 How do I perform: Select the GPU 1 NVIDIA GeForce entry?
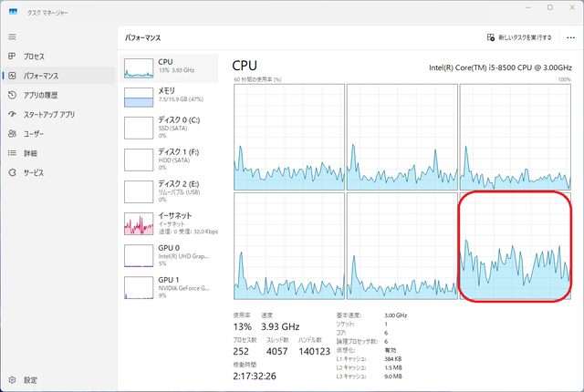pyautogui.click(x=169, y=287)
